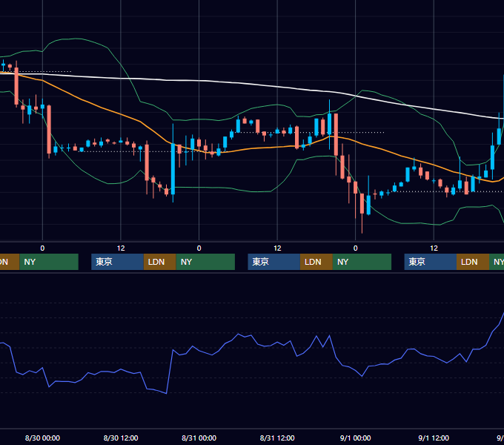
Task: Click the tall blue candle just before 8/31 00:00
Action: pyautogui.click(x=173, y=169)
